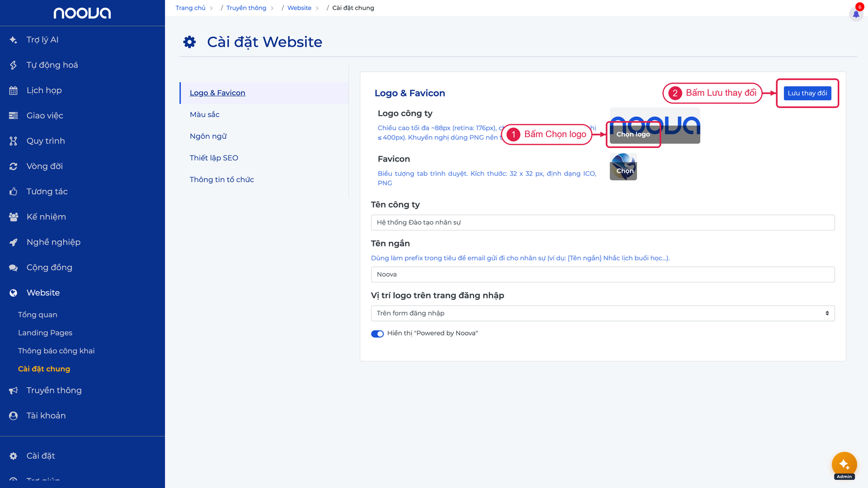Open the Tương tác menu label
Viewport: 868px width, 488px height.
pyautogui.click(x=47, y=191)
